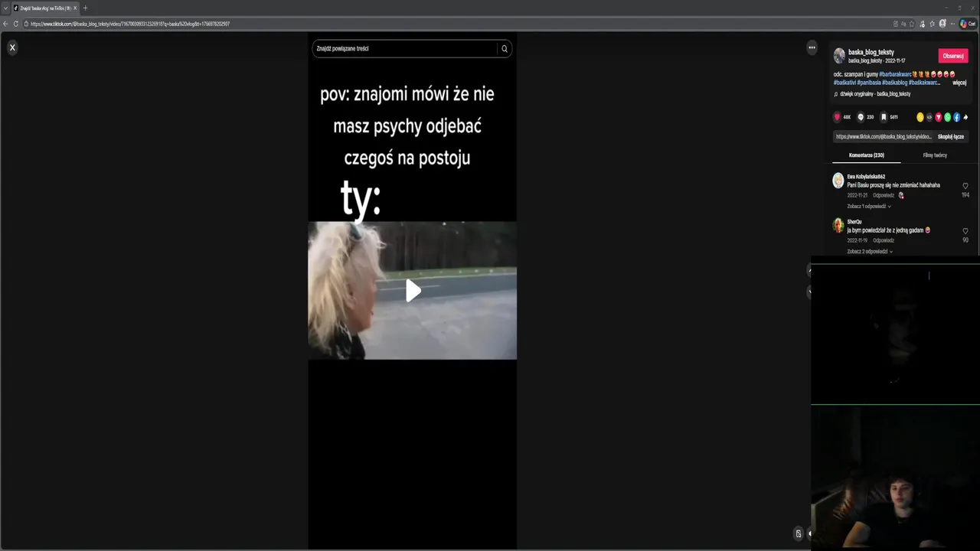Click the tiktok.com address bar URL
This screenshot has width=980, height=551.
(x=130, y=24)
